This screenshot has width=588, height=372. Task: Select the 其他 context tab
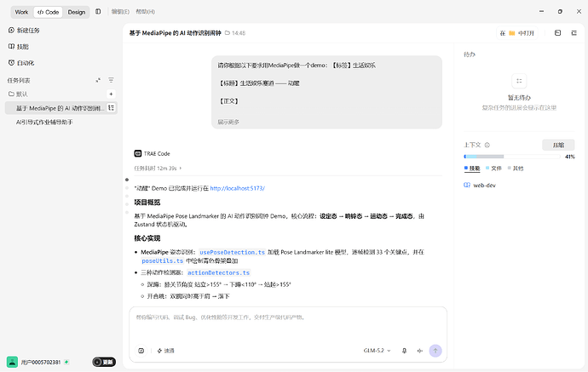(x=516, y=169)
